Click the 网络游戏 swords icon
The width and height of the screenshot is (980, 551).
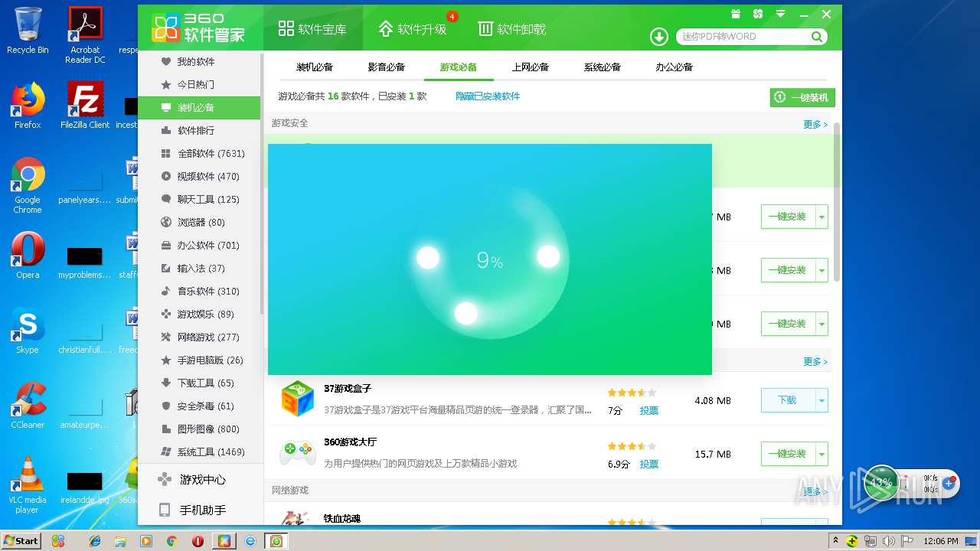tap(165, 337)
